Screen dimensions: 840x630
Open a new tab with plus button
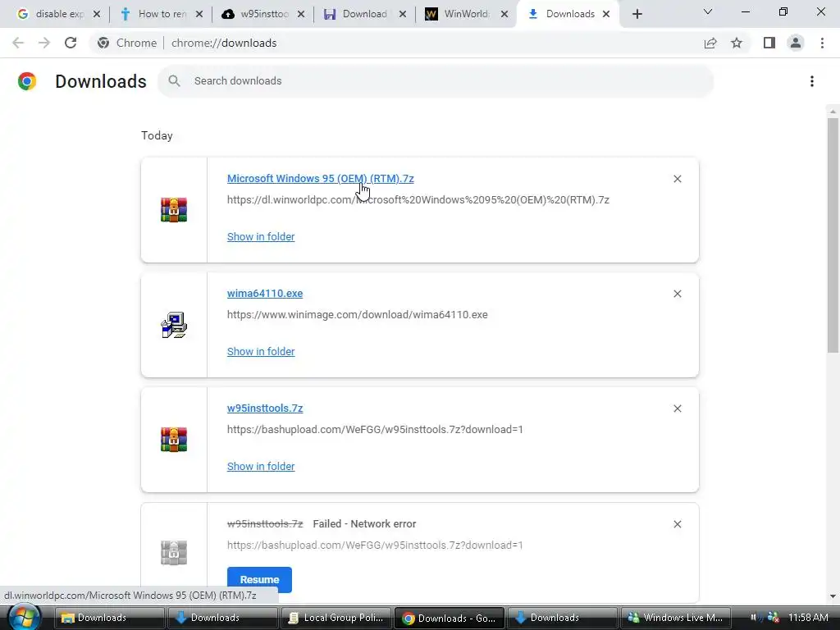637,14
